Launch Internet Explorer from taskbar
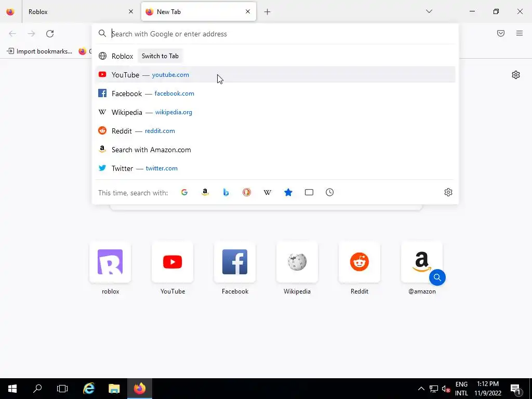 [89, 389]
